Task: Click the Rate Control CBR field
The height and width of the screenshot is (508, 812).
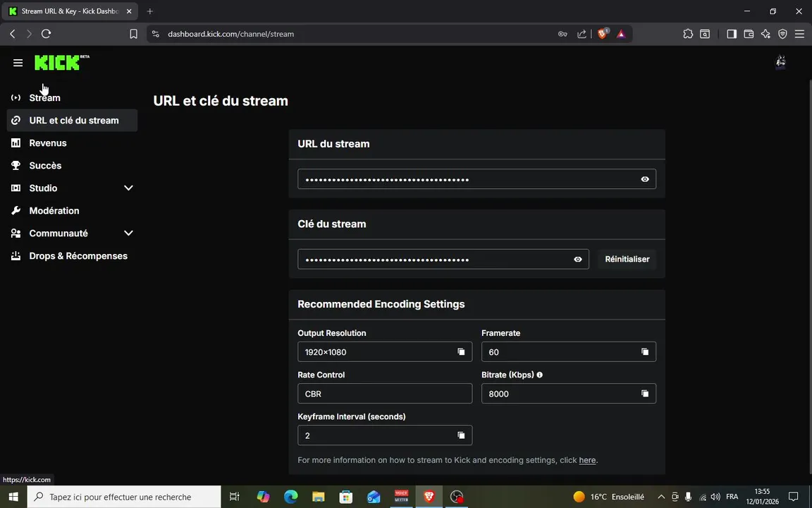Action: (x=385, y=394)
